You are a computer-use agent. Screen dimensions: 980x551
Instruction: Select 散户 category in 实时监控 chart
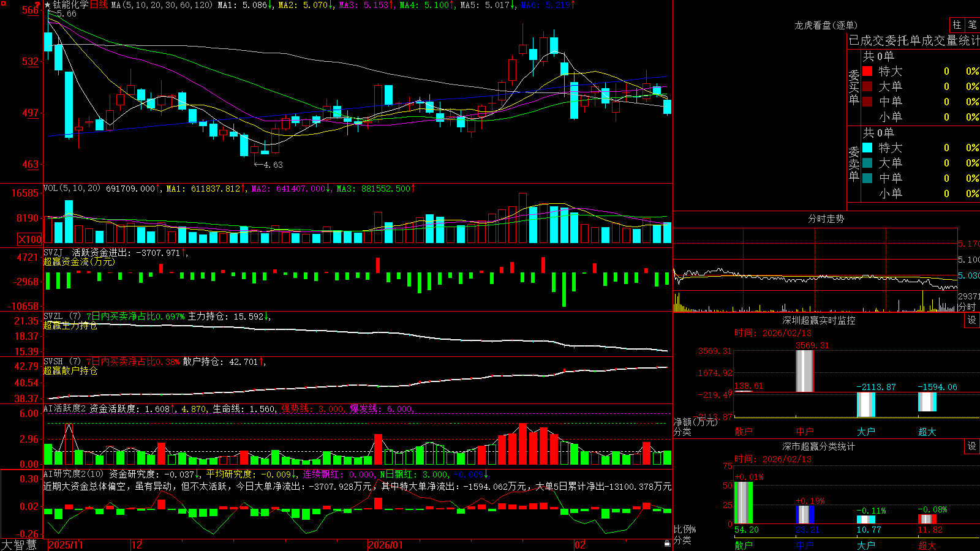tap(744, 432)
